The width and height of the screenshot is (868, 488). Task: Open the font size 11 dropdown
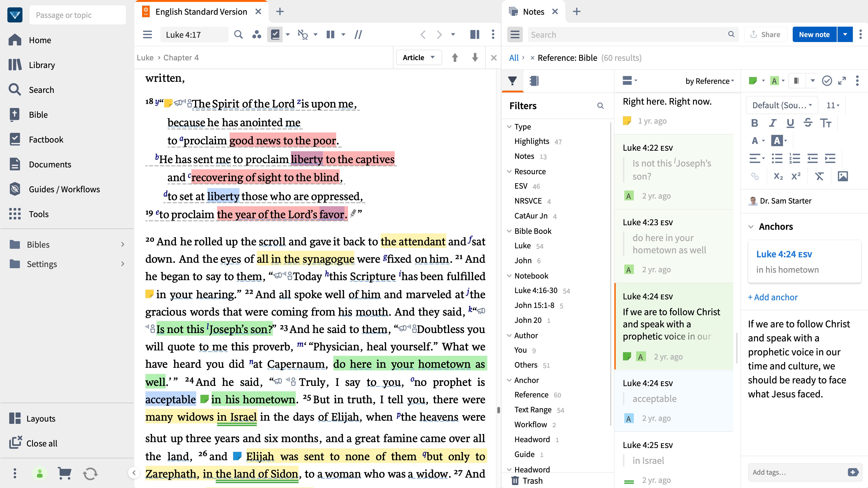point(833,105)
